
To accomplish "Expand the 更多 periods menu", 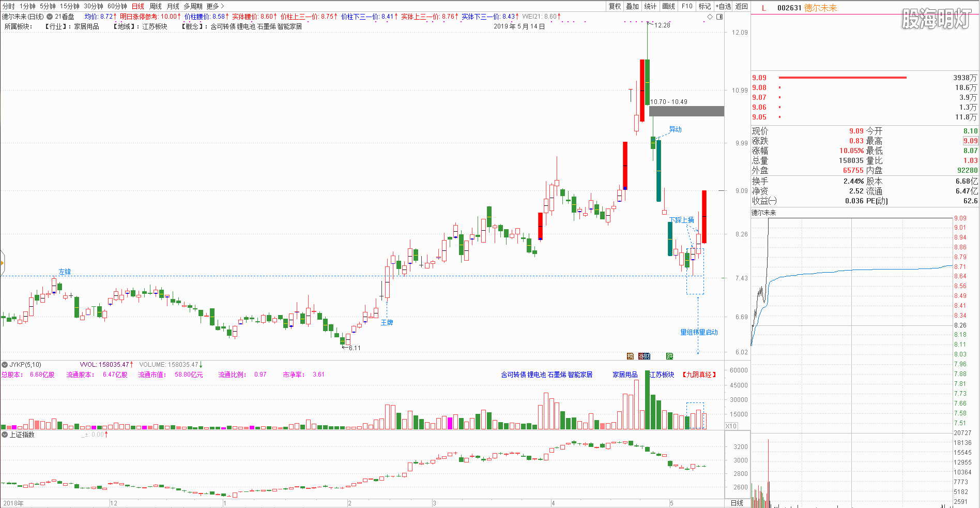I will click(x=215, y=6).
